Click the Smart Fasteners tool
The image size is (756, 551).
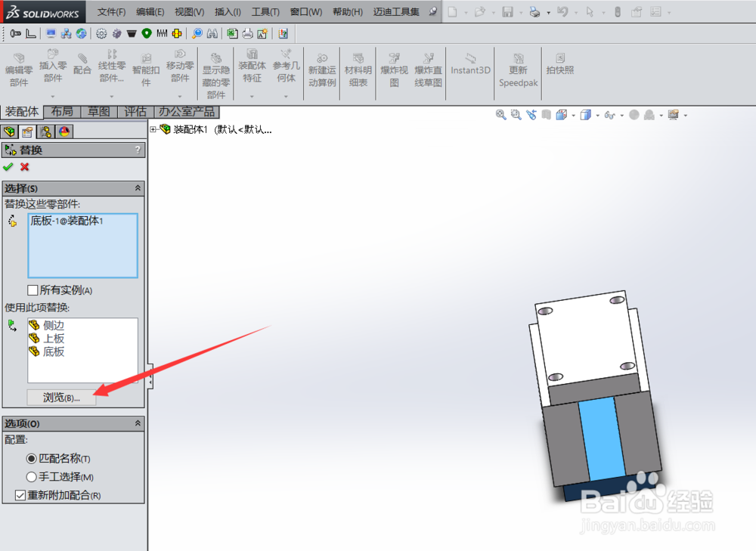[x=146, y=70]
